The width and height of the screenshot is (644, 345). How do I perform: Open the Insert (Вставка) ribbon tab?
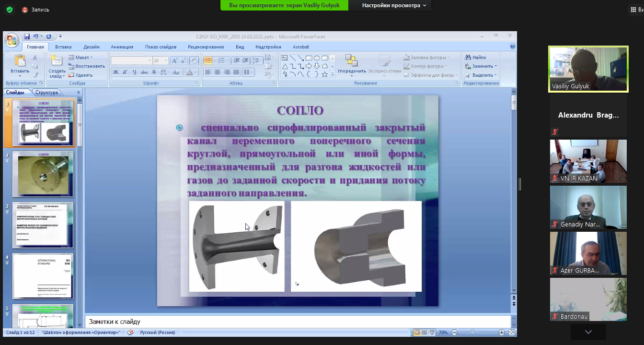coord(63,47)
